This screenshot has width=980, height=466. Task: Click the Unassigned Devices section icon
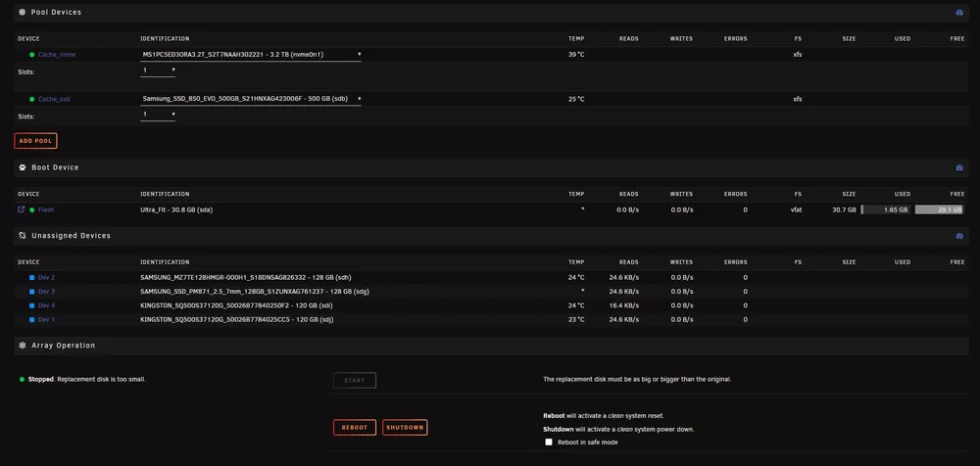coord(23,236)
